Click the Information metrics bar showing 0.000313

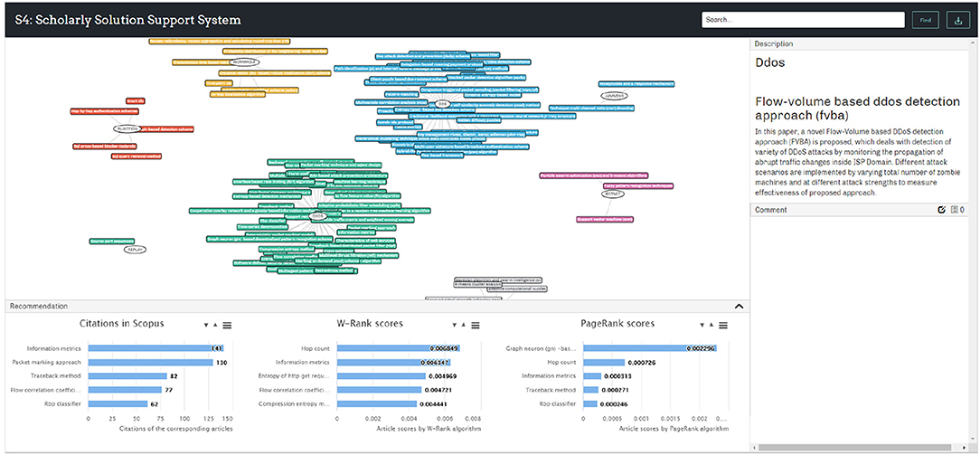(592, 376)
